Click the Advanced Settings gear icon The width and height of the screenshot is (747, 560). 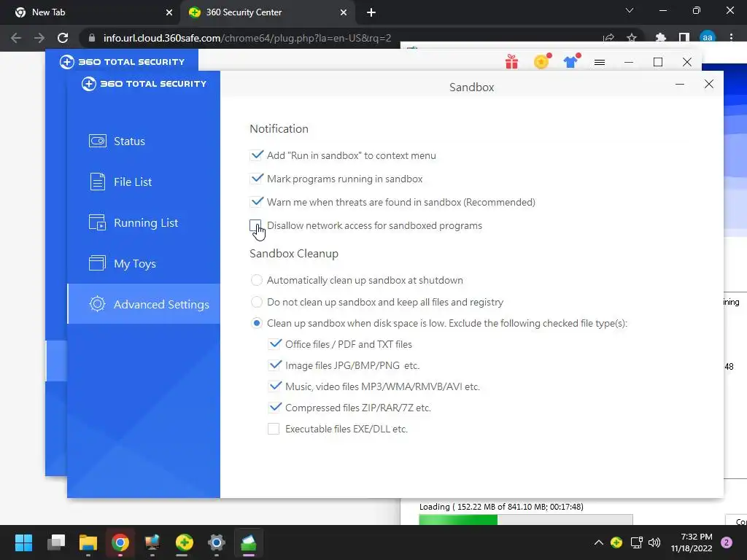[x=97, y=304]
